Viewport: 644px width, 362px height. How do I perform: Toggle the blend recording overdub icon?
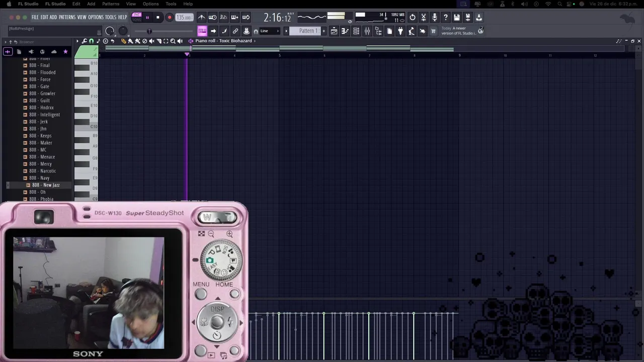[234, 18]
